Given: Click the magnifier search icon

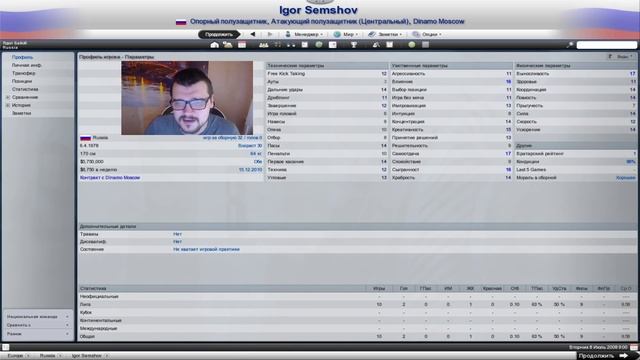Looking at the screenshot, I should point(570,45).
